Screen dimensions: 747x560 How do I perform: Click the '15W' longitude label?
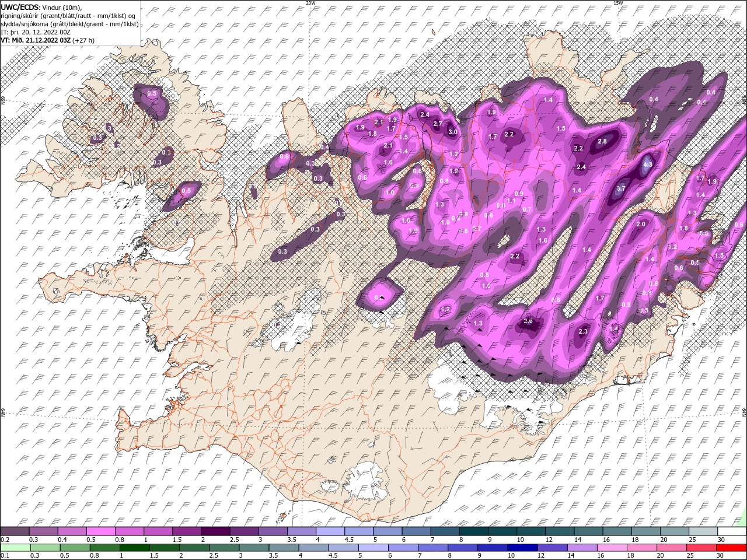pos(618,3)
